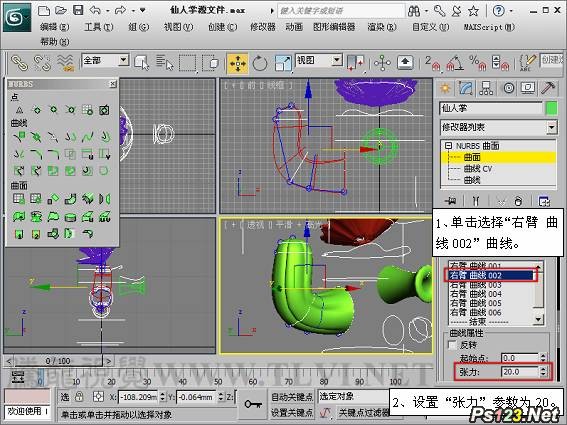567x425 pixels.
Task: Choose the Bind to Space Warp tool
Action: tap(65, 62)
